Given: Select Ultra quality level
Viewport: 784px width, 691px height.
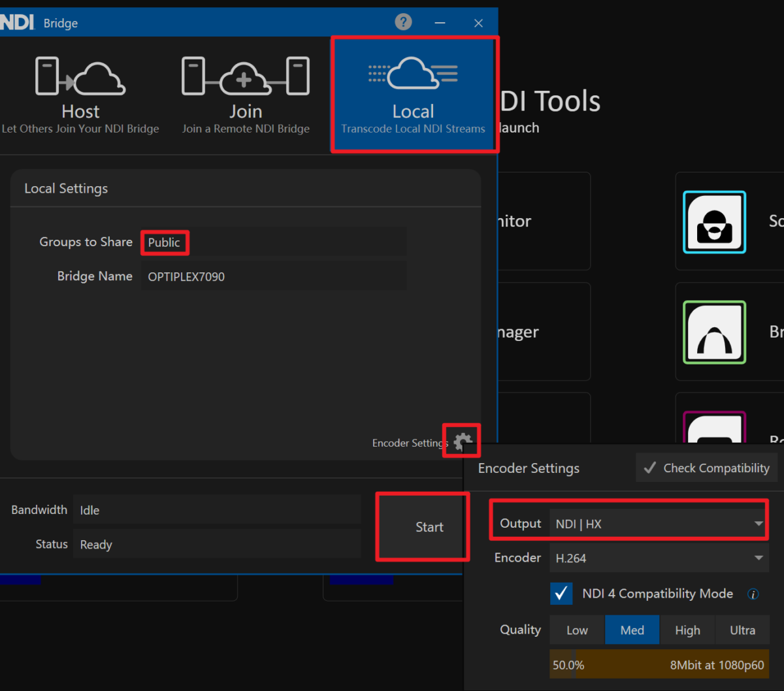Looking at the screenshot, I should point(742,630).
